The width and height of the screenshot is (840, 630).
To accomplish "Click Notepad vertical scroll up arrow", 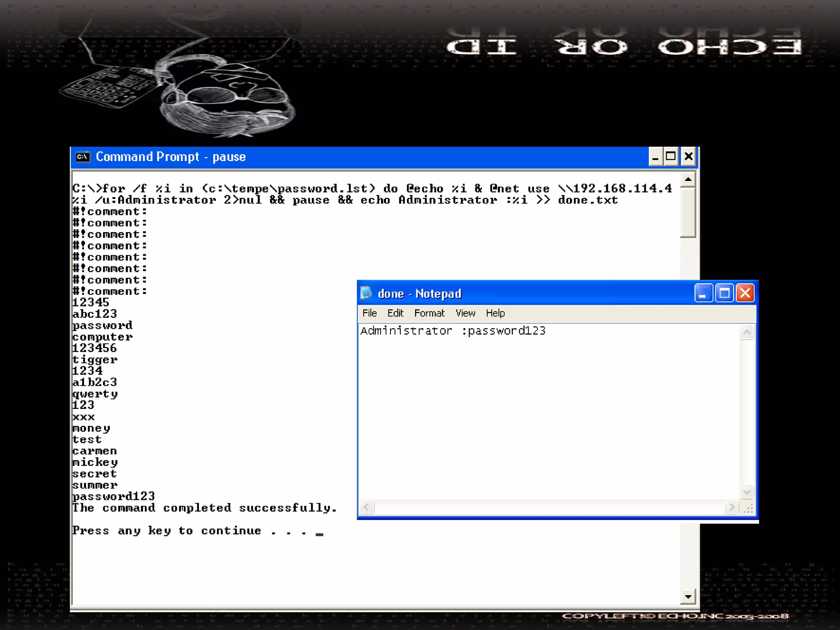I will (x=747, y=332).
